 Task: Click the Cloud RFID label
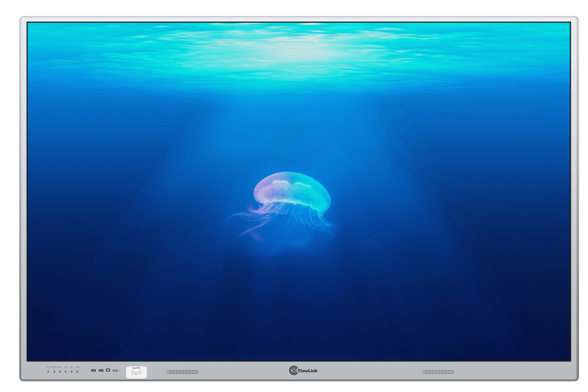pyautogui.click(x=136, y=368)
